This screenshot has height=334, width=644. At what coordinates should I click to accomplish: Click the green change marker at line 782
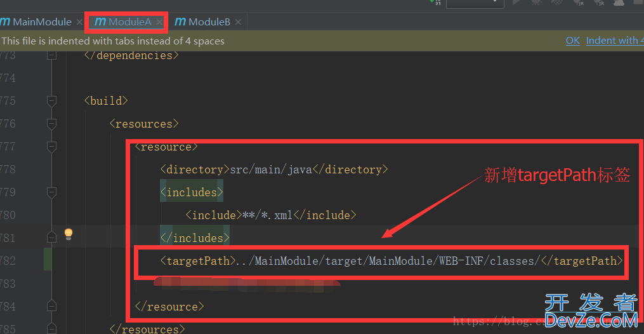[x=48, y=259]
